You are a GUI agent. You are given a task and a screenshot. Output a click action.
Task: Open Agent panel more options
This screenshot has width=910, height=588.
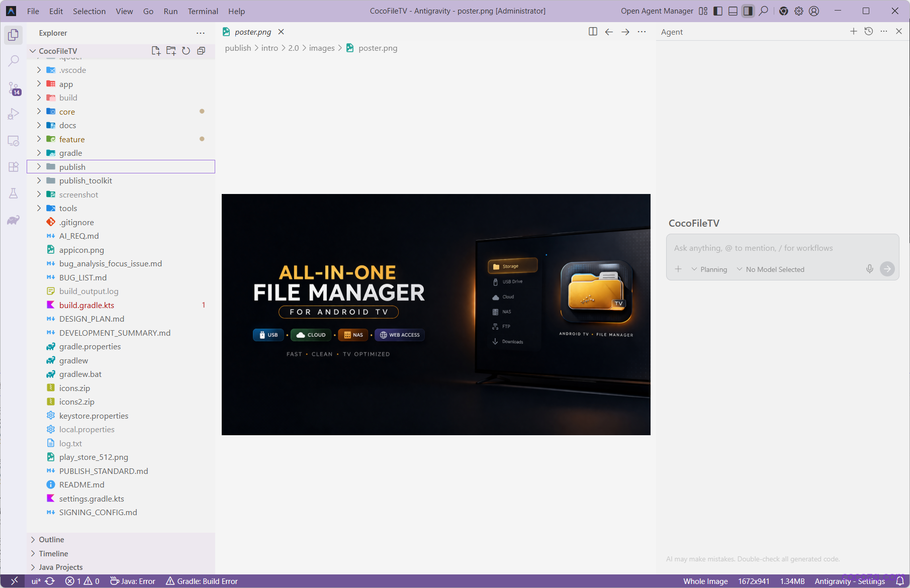point(884,31)
